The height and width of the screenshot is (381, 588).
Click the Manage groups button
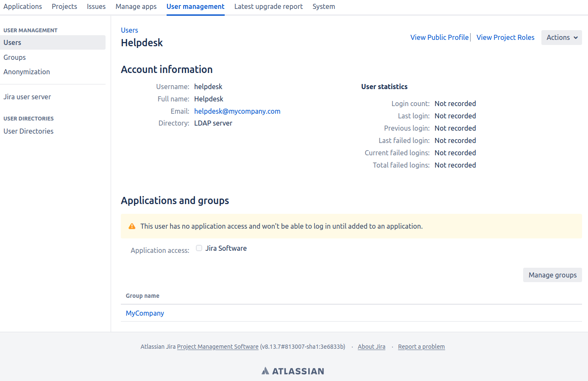click(552, 275)
